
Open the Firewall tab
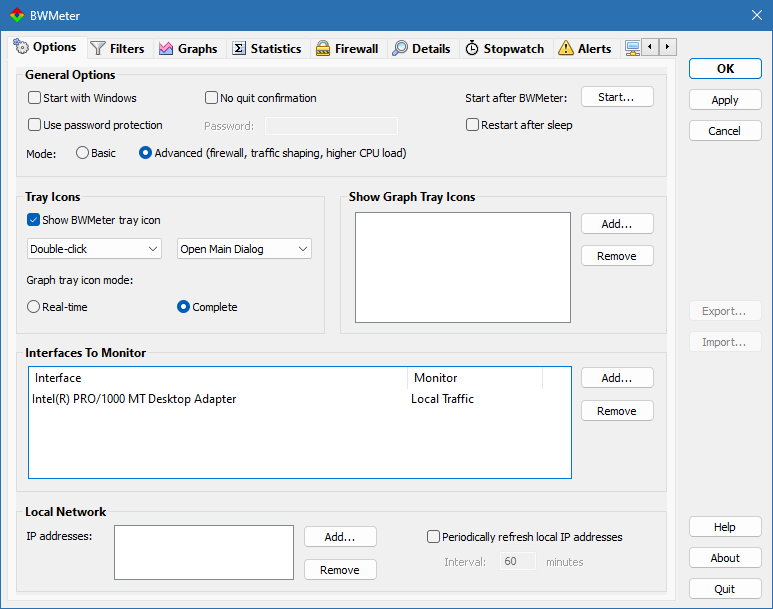click(x=348, y=48)
